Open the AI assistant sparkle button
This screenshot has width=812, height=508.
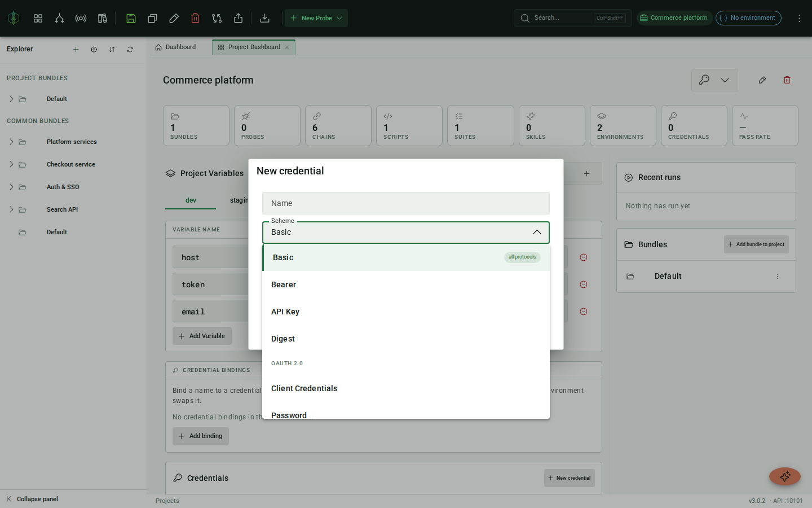785,476
